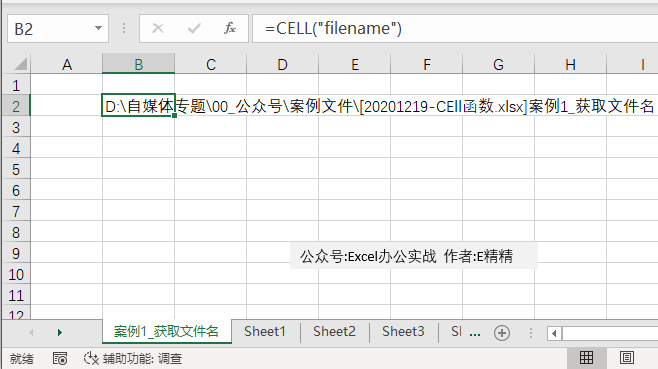Click the Name Box showing B2
The width and height of the screenshot is (658, 369).
pos(58,29)
